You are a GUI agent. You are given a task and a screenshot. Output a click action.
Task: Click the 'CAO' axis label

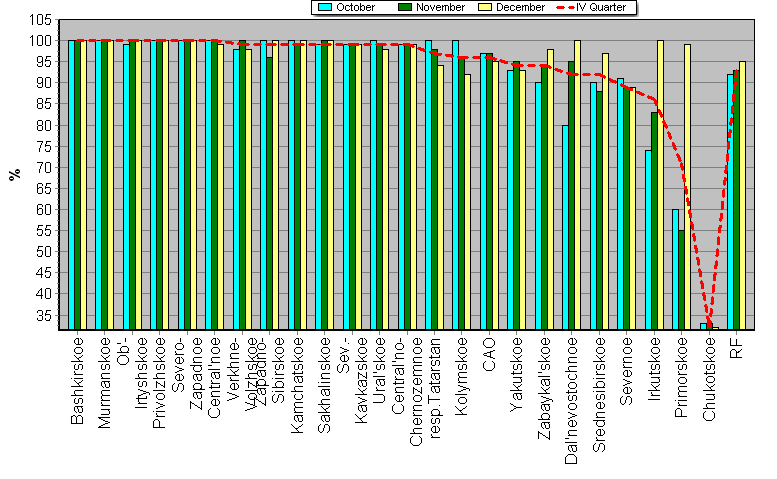point(489,354)
